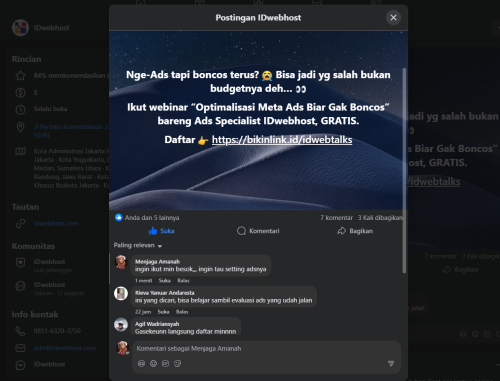The image size is (500, 381).
Task: Like Menjaga Amanah's comment via Suka
Action: 165,280
